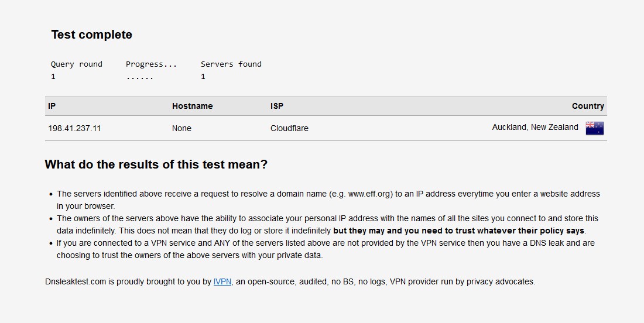Click the DNS leak warning bullet
644x323 pixels.
(x=326, y=249)
